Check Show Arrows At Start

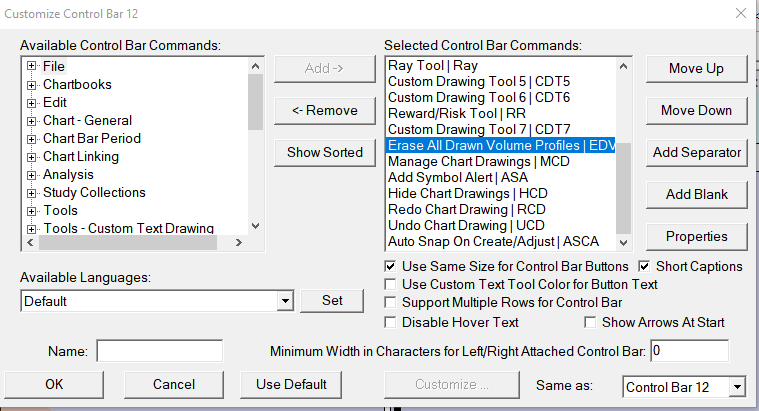pyautogui.click(x=591, y=322)
